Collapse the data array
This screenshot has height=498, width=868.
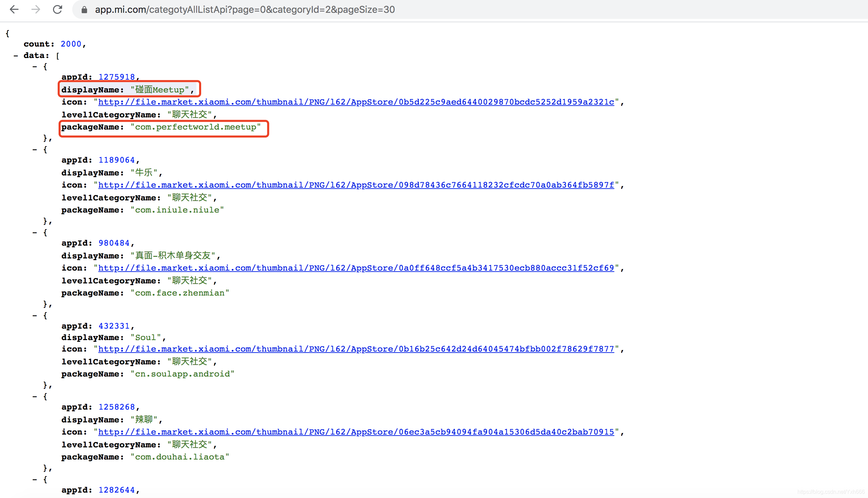tap(16, 55)
